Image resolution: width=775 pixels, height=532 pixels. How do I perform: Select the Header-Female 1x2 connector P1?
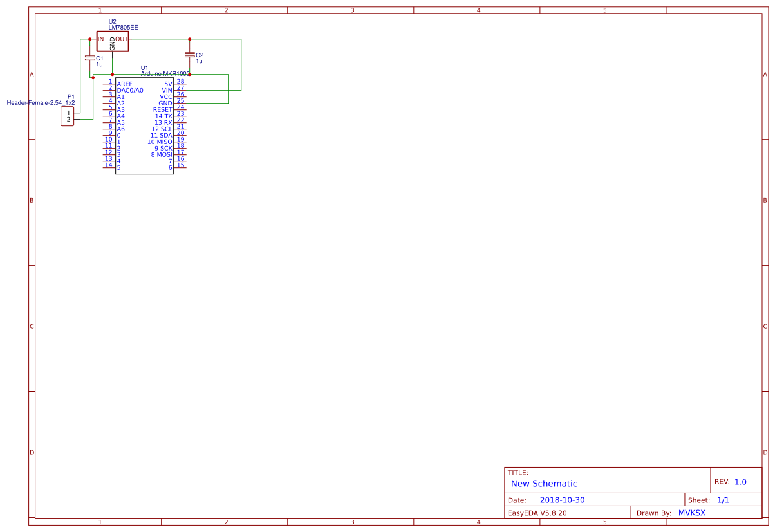coord(67,116)
